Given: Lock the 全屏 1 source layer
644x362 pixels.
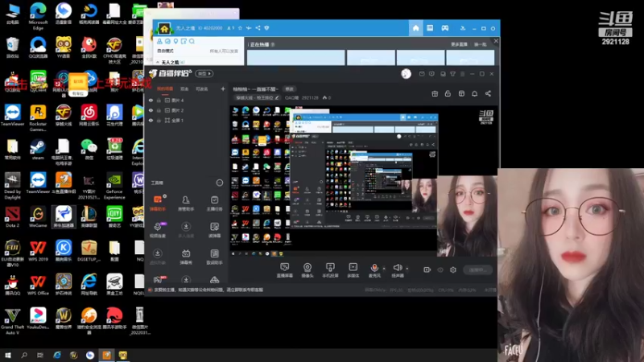Looking at the screenshot, I should click(x=159, y=120).
